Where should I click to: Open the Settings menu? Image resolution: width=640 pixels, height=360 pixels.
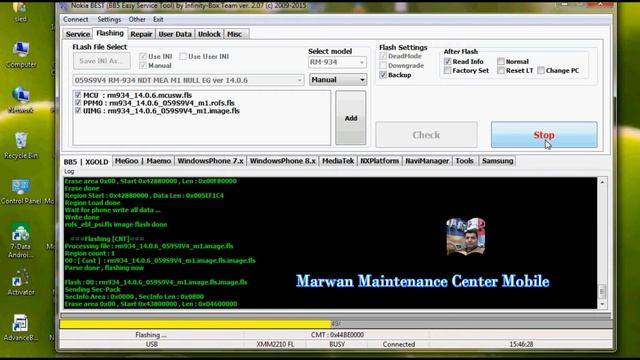pyautogui.click(x=109, y=19)
